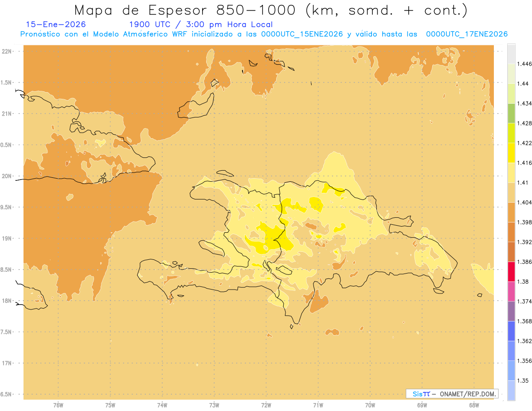
Task: Click the legend value '1.446'
Action: click(524, 64)
